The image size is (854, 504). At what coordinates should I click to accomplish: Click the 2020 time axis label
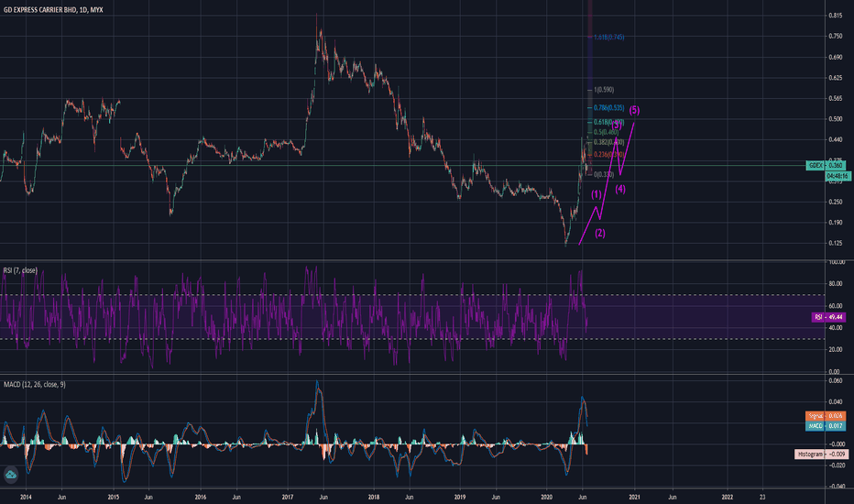(x=547, y=497)
